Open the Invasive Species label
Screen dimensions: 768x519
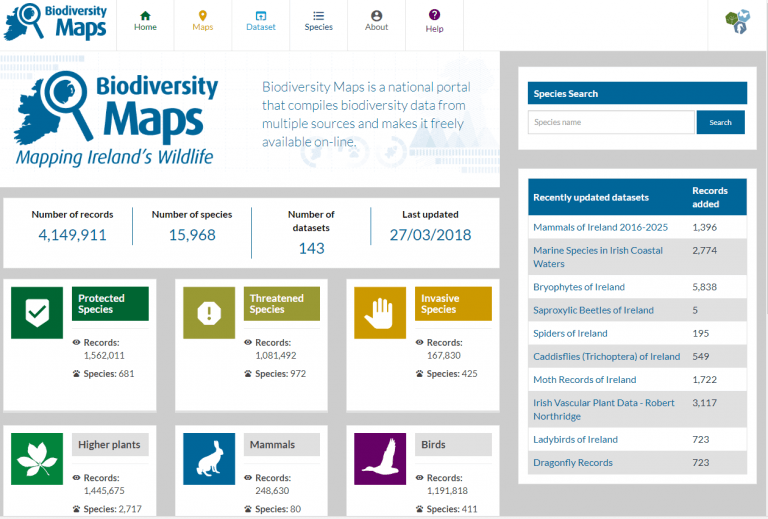[453, 304]
